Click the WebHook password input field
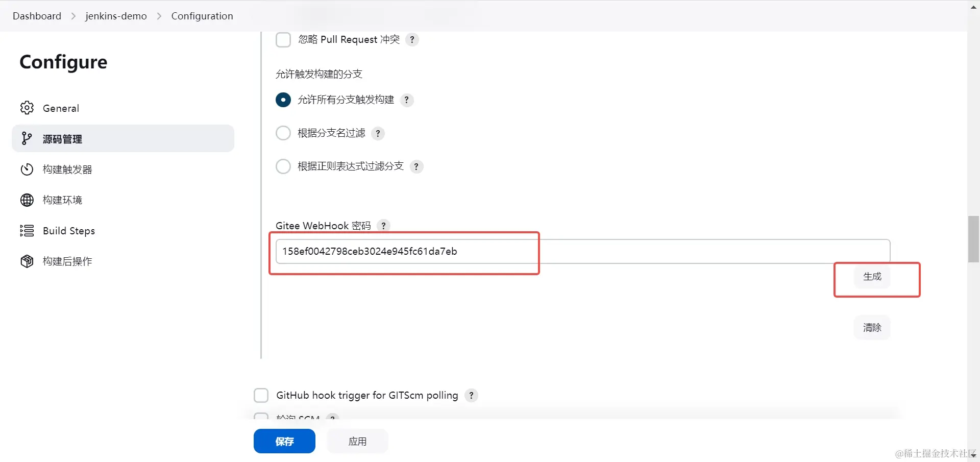980x462 pixels. click(x=459, y=251)
